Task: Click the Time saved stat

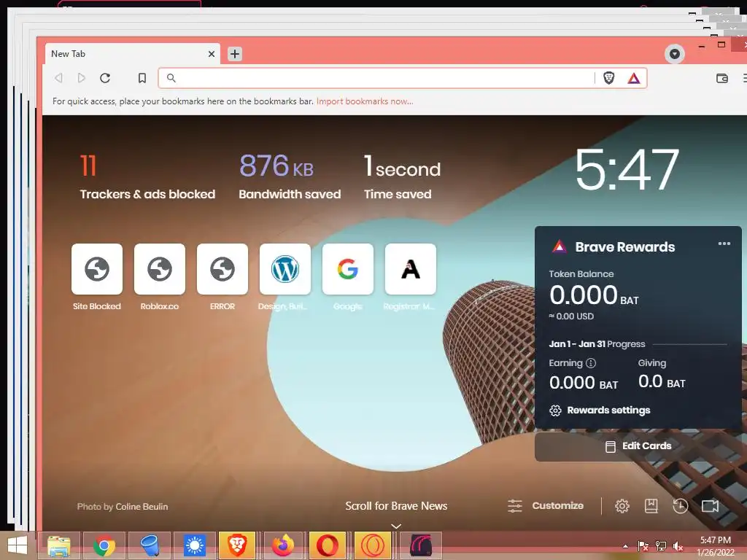Action: 402,177
